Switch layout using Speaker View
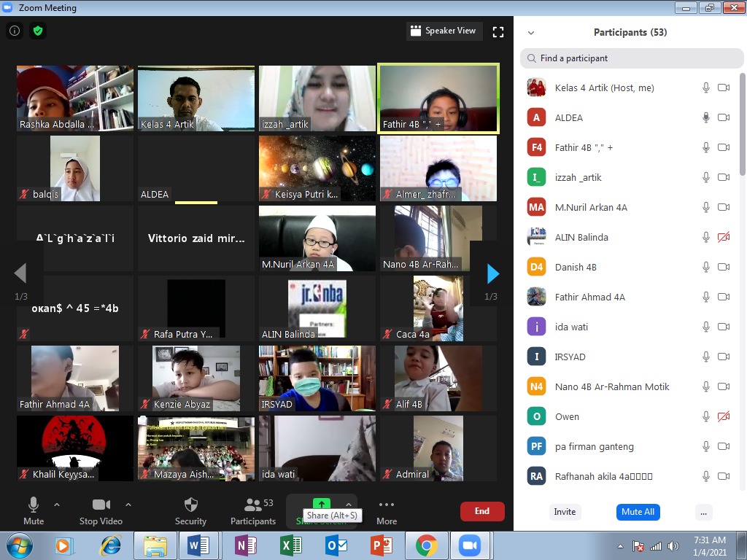The width and height of the screenshot is (747, 560). 443,31
